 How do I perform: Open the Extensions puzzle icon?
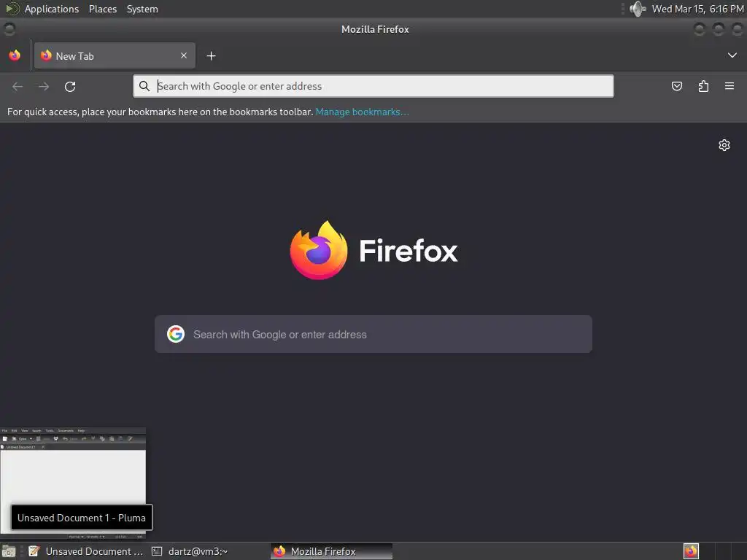(703, 86)
